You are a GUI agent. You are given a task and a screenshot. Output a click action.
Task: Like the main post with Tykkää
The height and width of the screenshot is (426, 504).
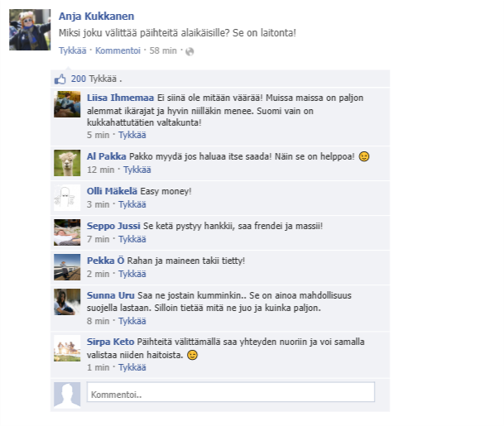coord(73,50)
